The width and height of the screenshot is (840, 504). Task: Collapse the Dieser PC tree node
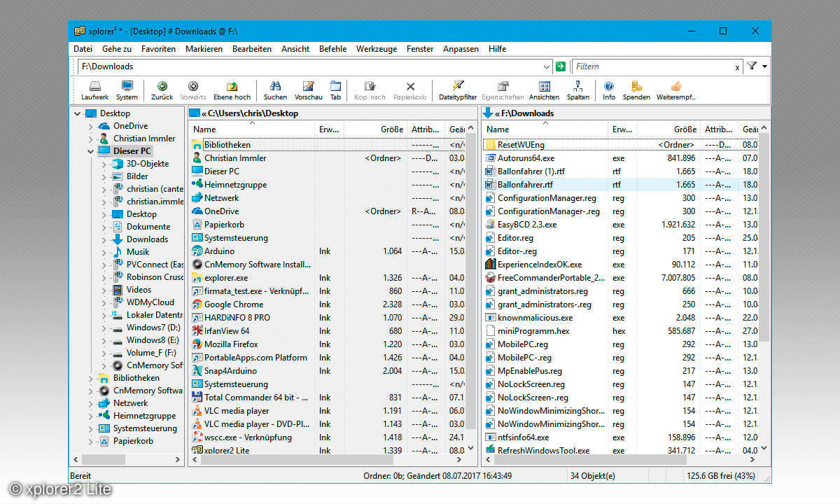tap(90, 151)
